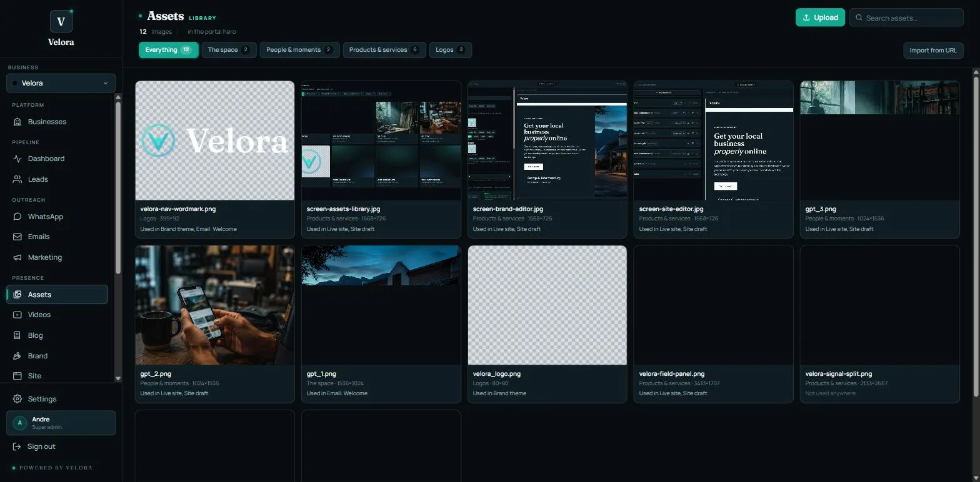Select the Products & services filter tab
Screen dimensions: 980x482
click(384, 50)
